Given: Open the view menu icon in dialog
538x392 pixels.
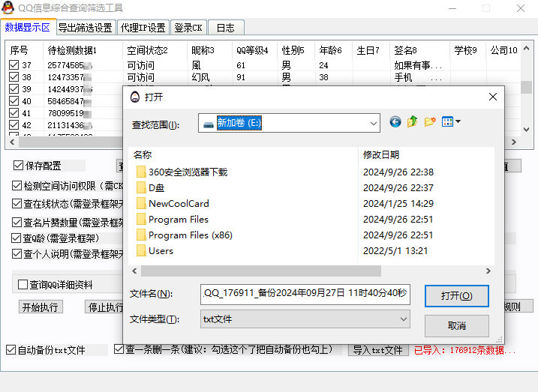Looking at the screenshot, I should pyautogui.click(x=451, y=122).
